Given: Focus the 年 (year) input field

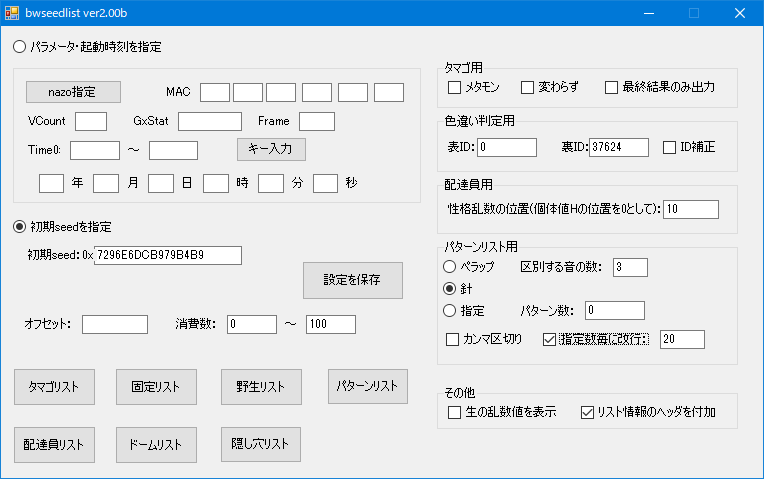Looking at the screenshot, I should point(52,184).
